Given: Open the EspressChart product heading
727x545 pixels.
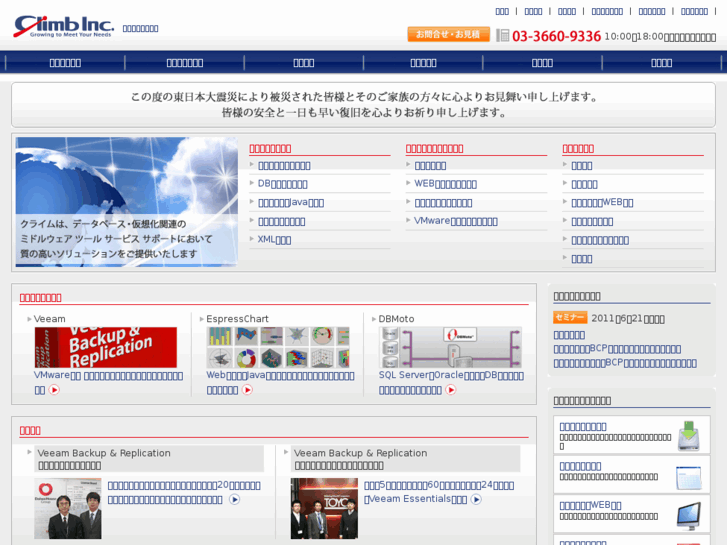Looking at the screenshot, I should 237,319.
